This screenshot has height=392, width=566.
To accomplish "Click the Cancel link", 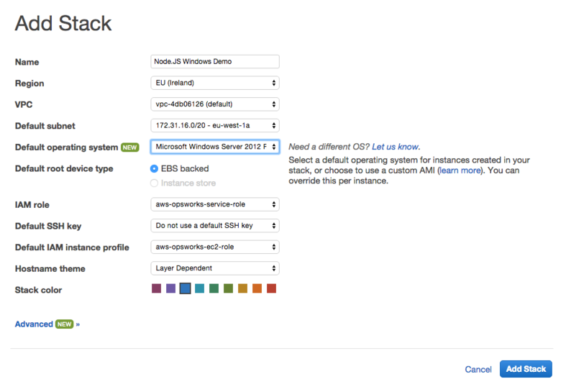I will click(x=478, y=369).
